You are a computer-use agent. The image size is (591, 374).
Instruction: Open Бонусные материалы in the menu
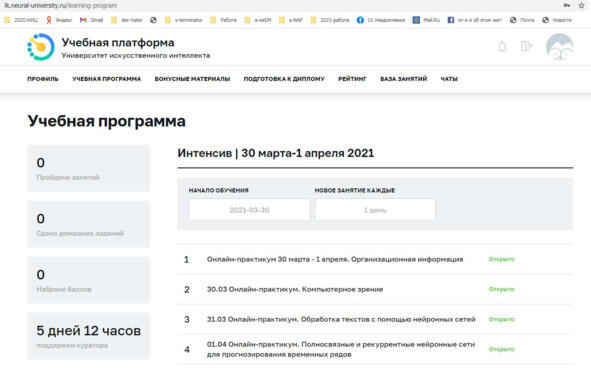tap(192, 79)
